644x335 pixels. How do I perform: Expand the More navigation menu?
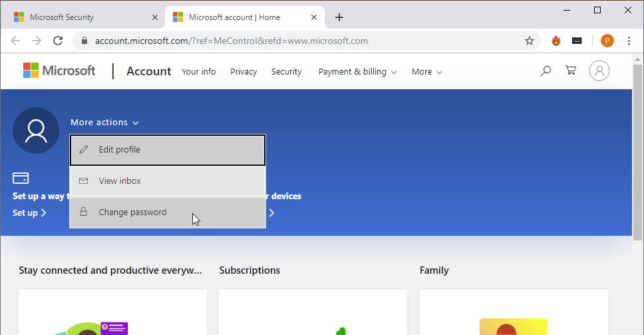(426, 71)
